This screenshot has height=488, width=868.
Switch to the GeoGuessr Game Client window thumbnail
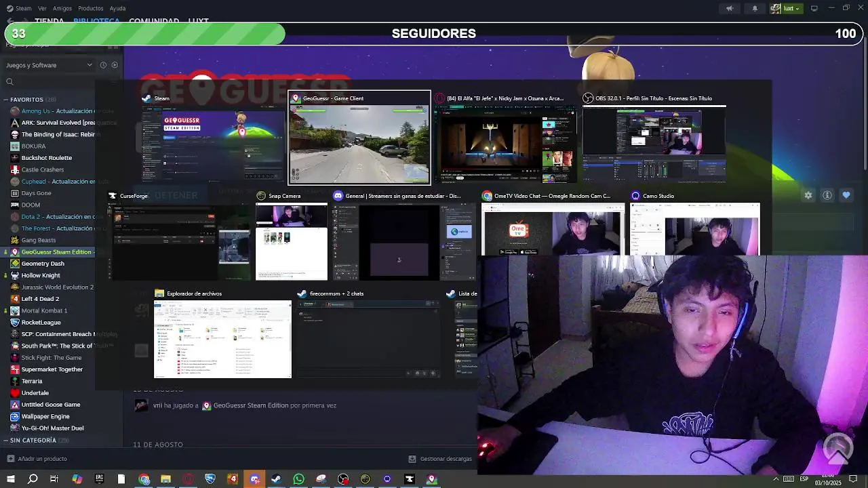[359, 138]
